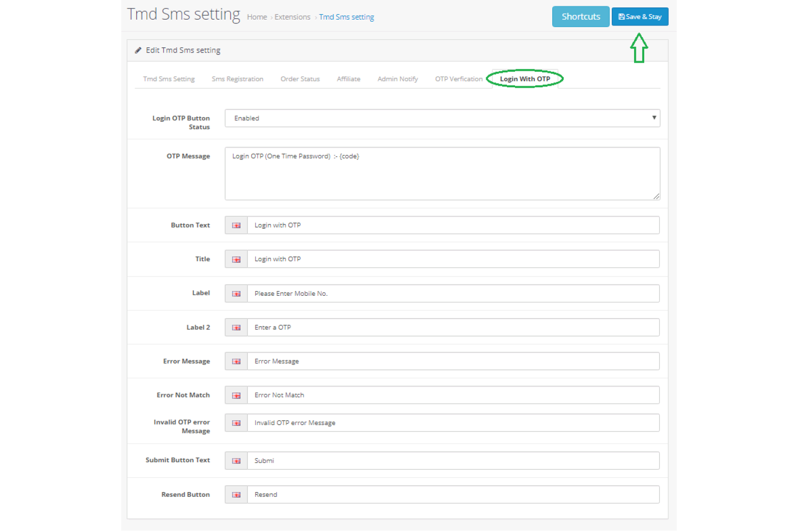Viewport: 798px width, 532px height.
Task: Click the Save & Stay button
Action: (x=640, y=16)
